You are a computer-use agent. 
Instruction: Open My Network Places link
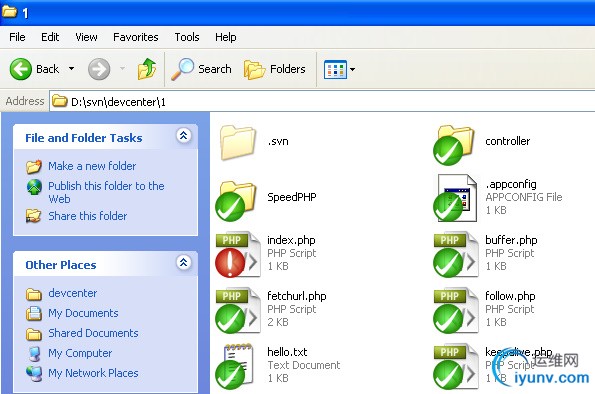(93, 373)
